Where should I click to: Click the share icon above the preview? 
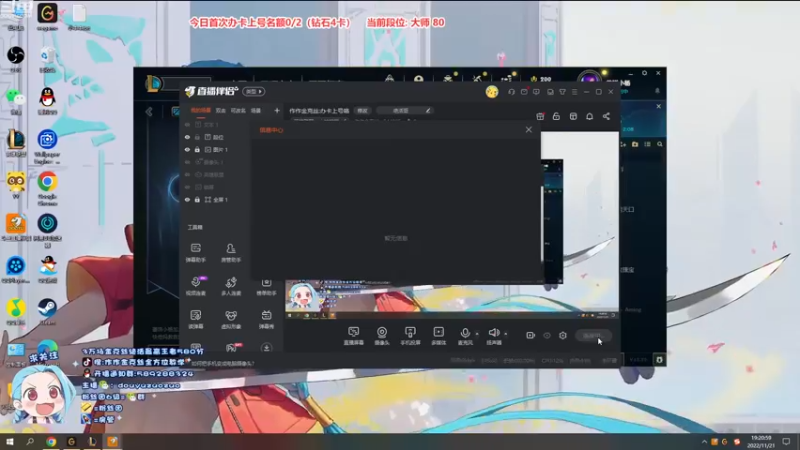606,116
